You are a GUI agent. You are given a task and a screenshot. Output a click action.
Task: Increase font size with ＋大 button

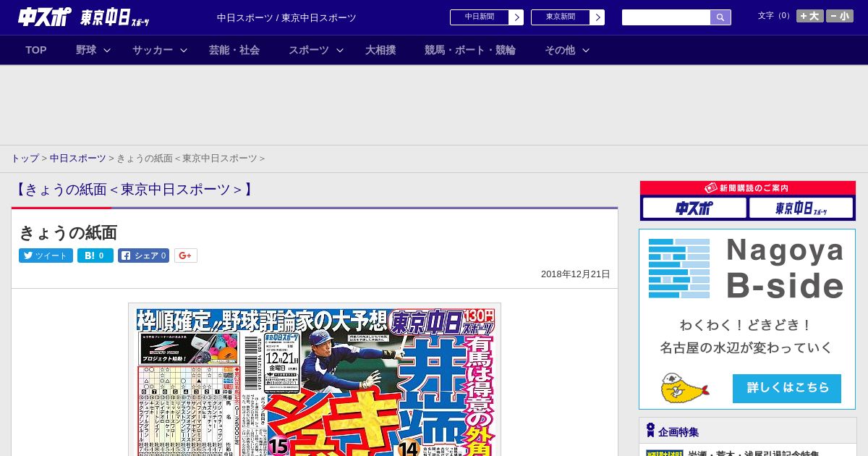pos(810,16)
